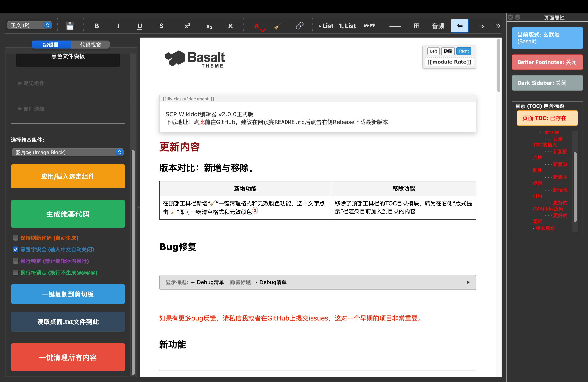
Task: Insert audio using the 音频 toolbar icon
Action: (438, 26)
